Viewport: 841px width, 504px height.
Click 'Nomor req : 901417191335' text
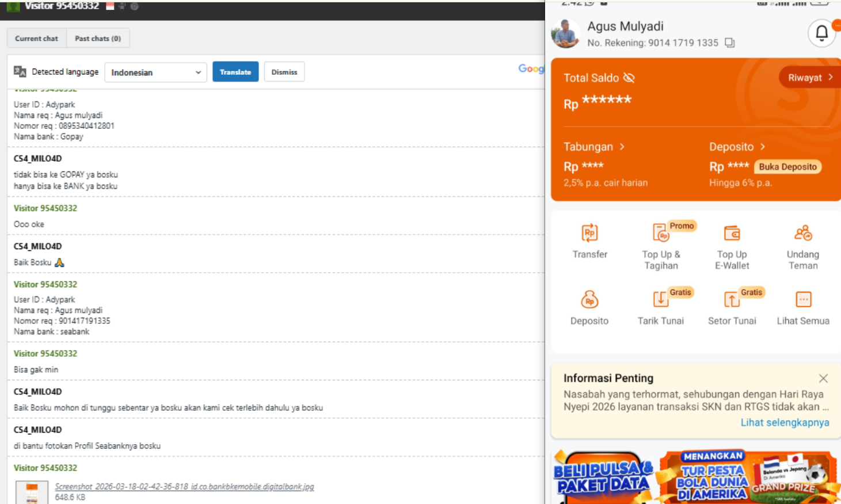coord(62,321)
